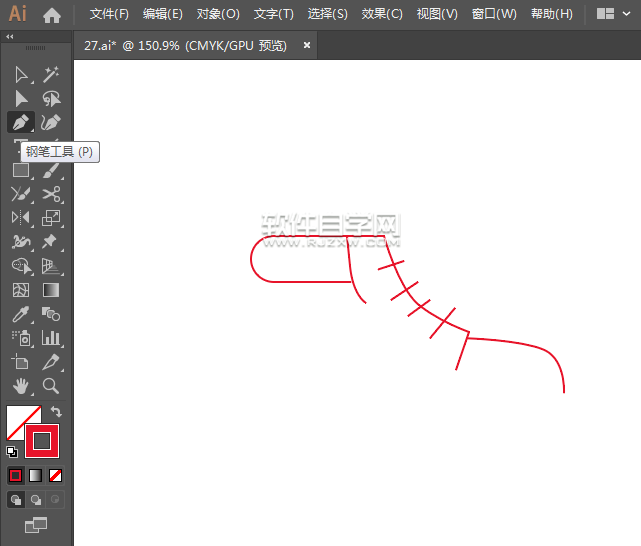Select the Lasso tool

[x=51, y=98]
